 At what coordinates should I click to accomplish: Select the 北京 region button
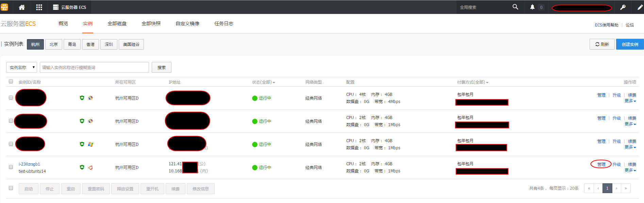(54, 44)
